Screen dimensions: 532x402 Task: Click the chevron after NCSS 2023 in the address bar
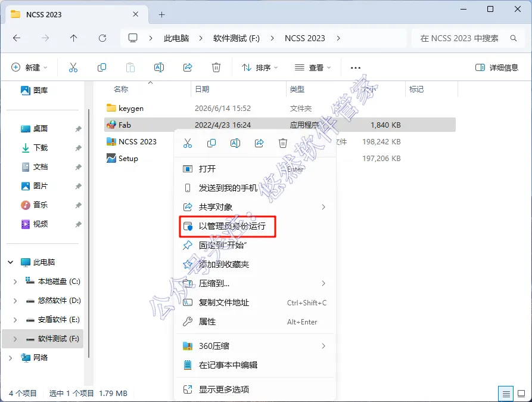338,38
